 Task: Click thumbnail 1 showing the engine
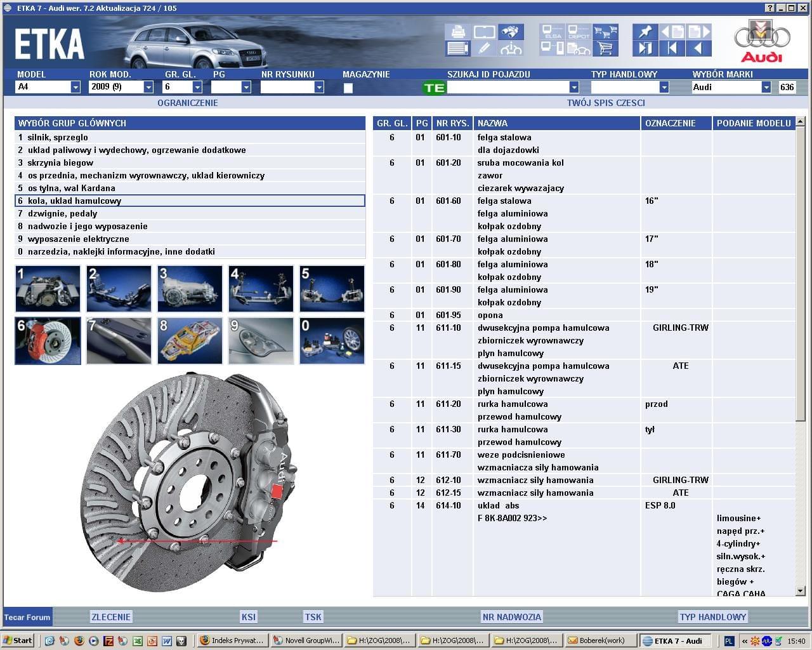click(x=48, y=289)
